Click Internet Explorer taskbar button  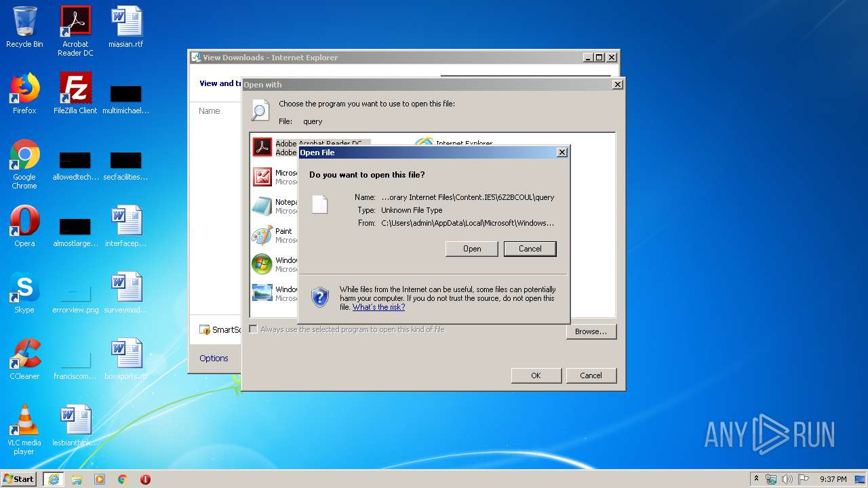click(x=54, y=479)
